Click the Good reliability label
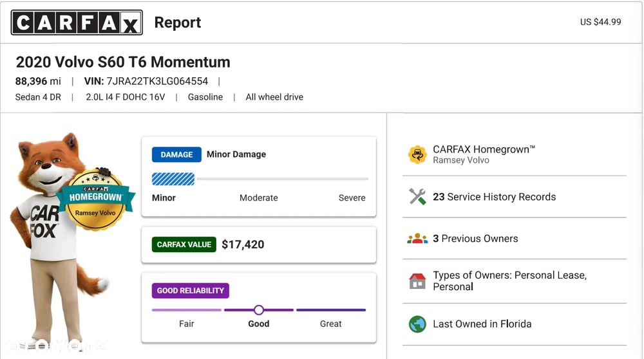The height and width of the screenshot is (359, 644). click(x=259, y=324)
